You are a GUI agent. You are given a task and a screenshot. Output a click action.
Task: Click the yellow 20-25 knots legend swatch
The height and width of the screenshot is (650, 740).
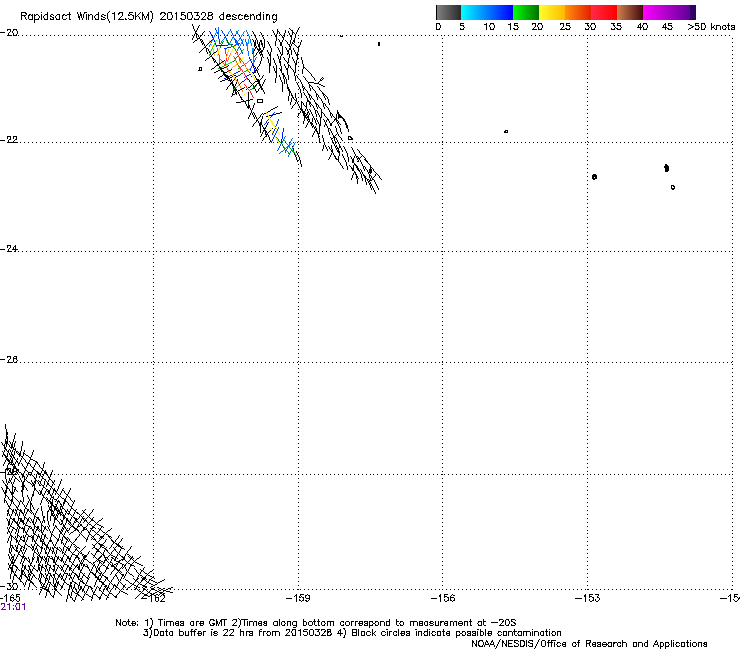[552, 12]
